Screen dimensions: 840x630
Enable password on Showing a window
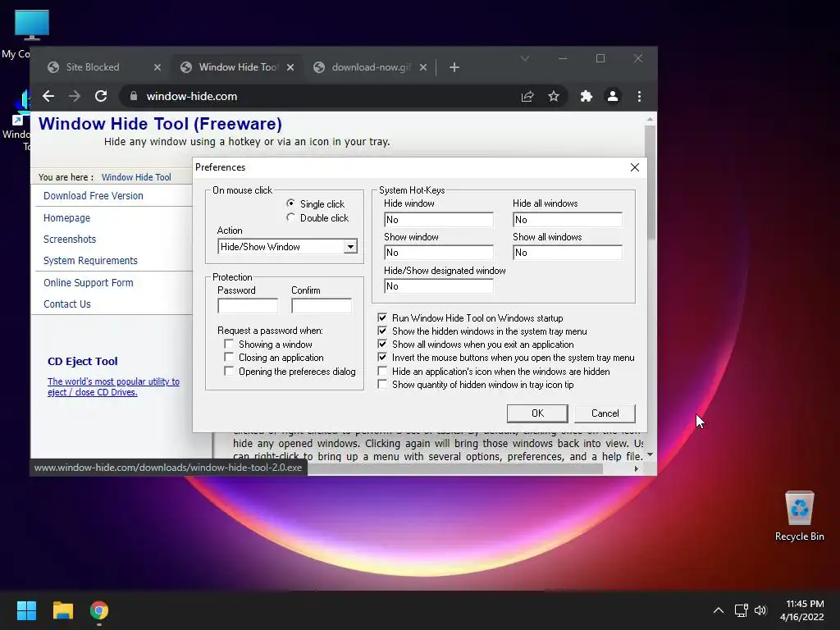pos(229,344)
